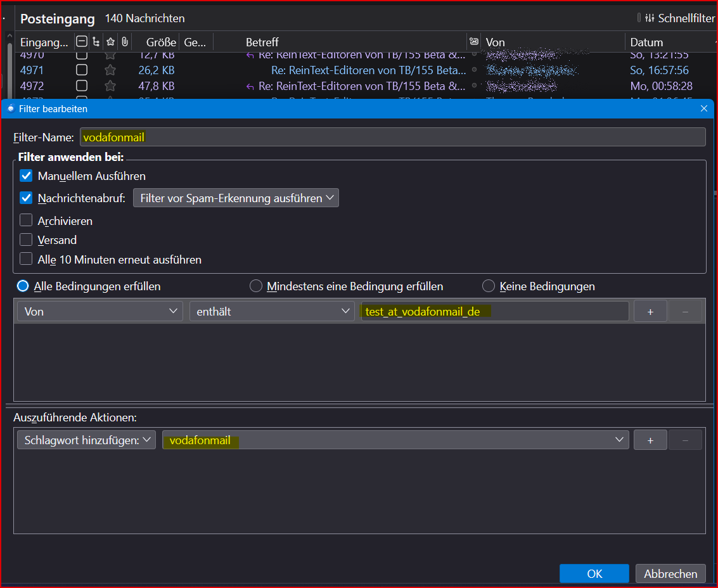Close the Filter bearbeiten dialog
Image resolution: width=718 pixels, height=588 pixels.
tap(704, 108)
